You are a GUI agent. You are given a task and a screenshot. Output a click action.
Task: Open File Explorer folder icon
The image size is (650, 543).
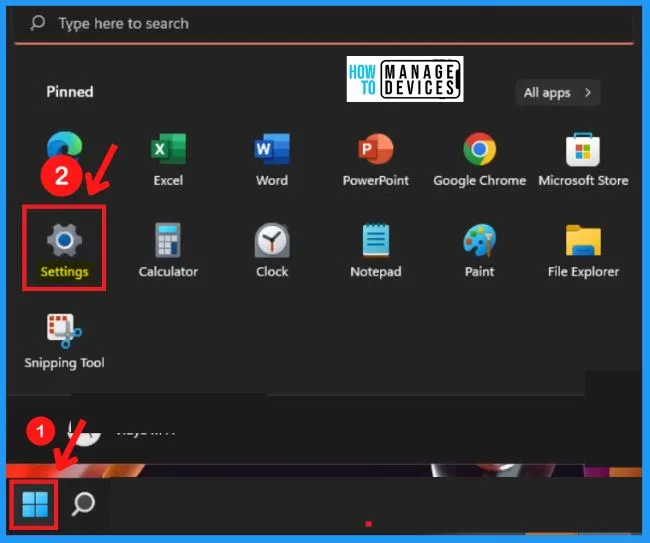pyautogui.click(x=583, y=240)
